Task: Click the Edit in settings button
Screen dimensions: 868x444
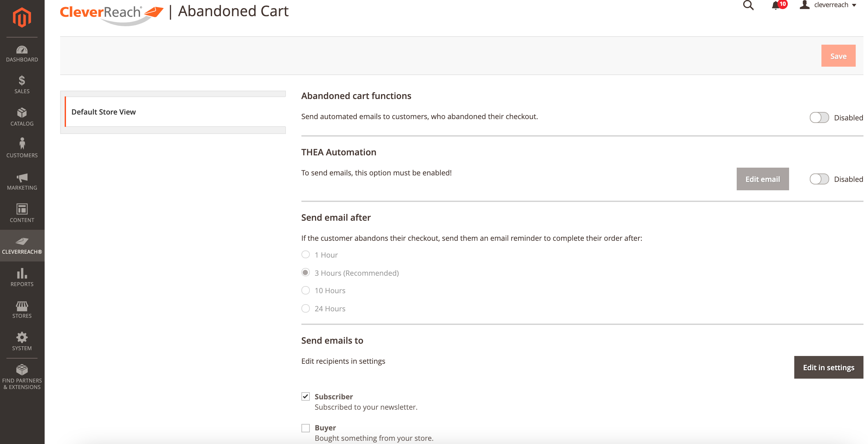Action: pos(828,368)
